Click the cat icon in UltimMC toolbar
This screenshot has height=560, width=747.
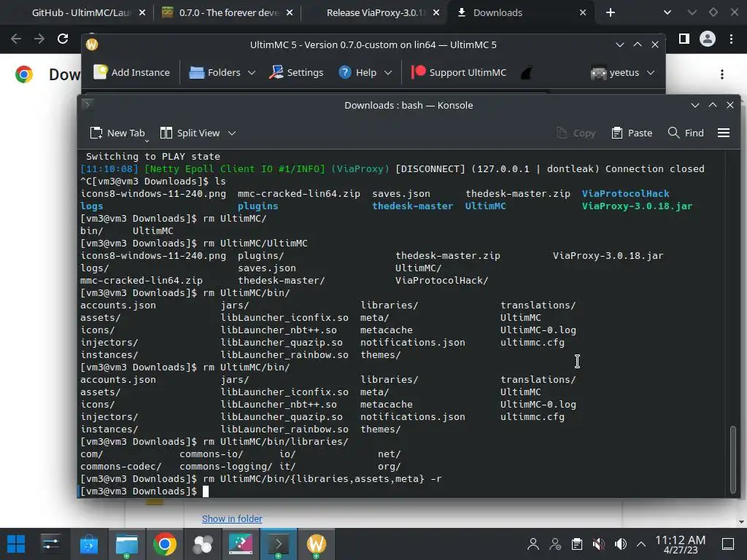527,73
